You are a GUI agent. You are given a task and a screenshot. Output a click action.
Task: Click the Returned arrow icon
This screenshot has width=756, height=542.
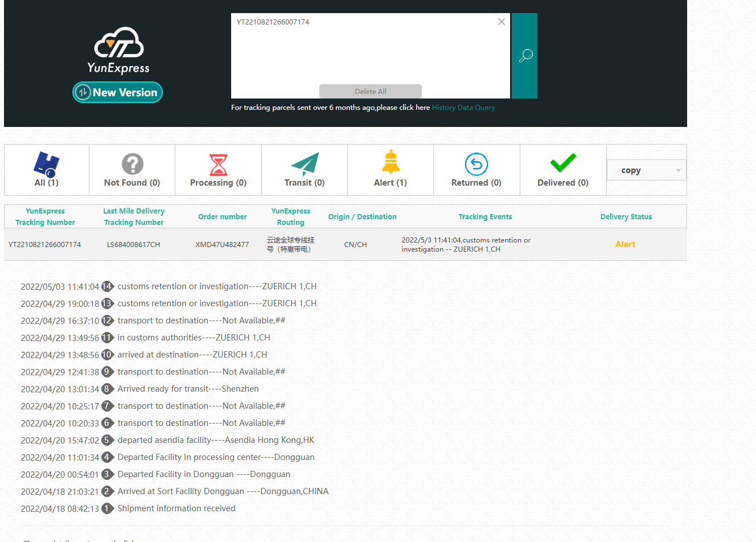coord(476,165)
